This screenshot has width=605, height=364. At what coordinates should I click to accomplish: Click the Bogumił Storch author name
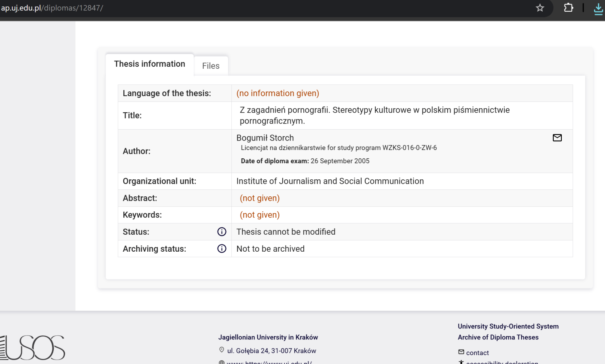tap(265, 138)
